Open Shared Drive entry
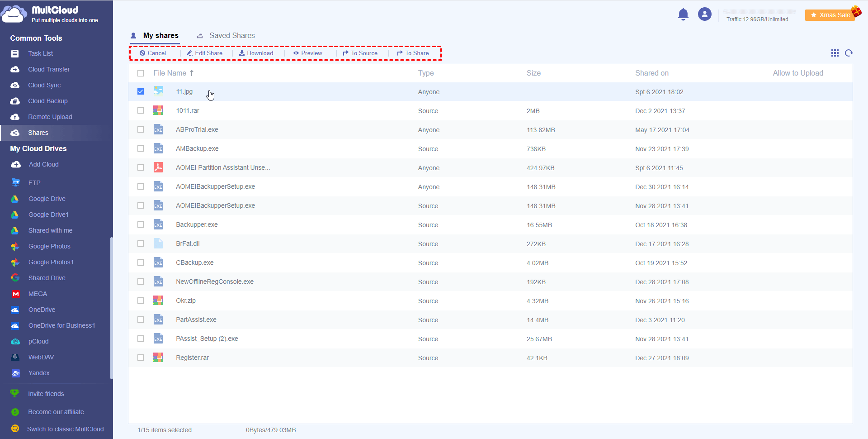The width and height of the screenshot is (868, 439). point(47,278)
